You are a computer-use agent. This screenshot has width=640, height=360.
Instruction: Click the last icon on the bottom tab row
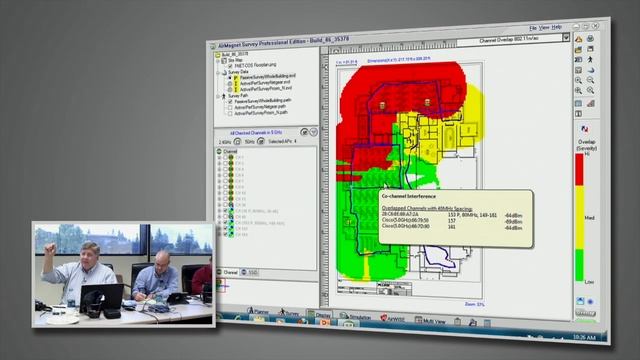(x=487, y=323)
